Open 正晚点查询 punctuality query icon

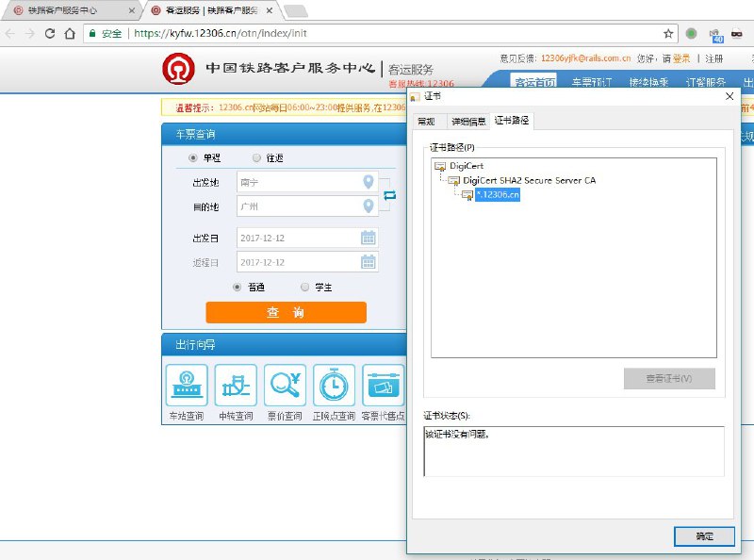[x=334, y=386]
